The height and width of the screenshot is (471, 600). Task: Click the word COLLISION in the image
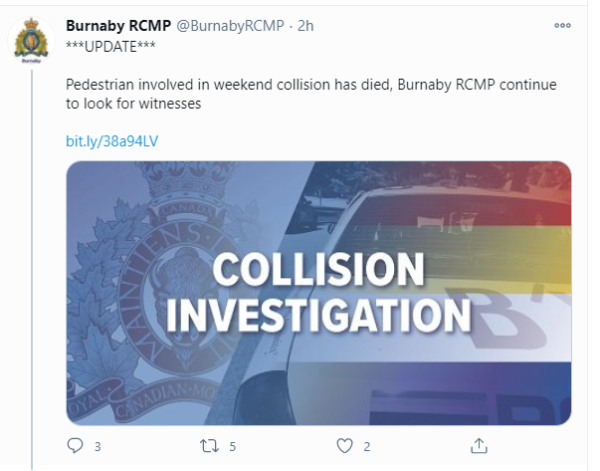click(x=318, y=270)
